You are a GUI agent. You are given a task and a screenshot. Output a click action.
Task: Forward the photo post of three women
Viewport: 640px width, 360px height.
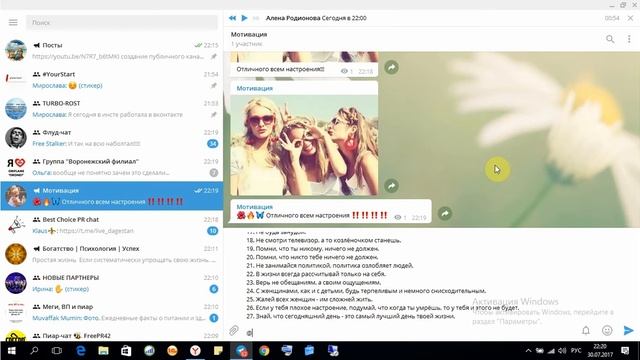(x=391, y=186)
